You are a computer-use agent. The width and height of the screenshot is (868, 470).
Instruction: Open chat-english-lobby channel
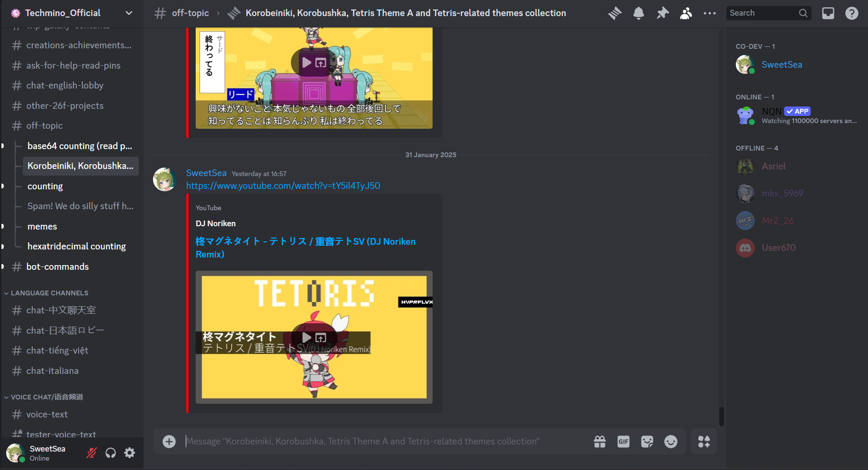coord(71,86)
